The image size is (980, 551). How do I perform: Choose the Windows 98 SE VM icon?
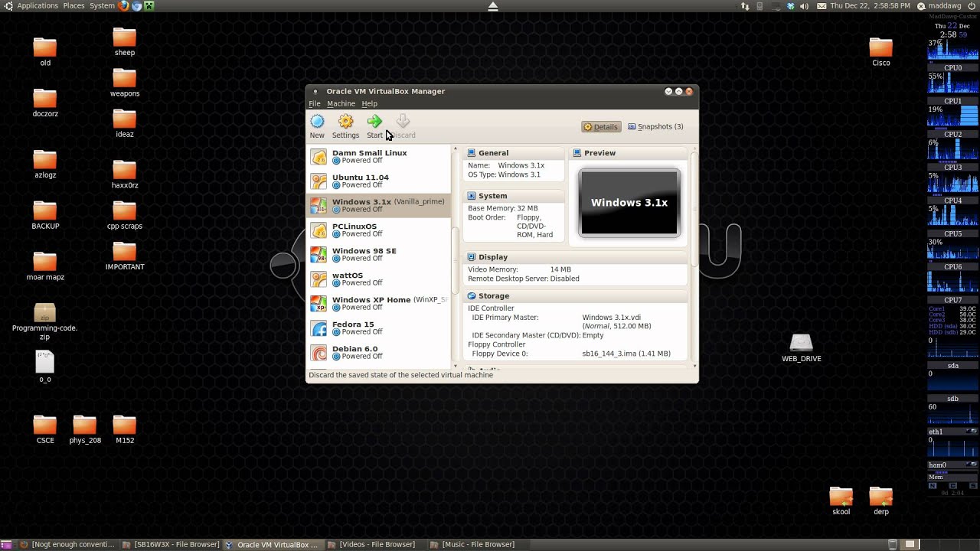coord(318,254)
